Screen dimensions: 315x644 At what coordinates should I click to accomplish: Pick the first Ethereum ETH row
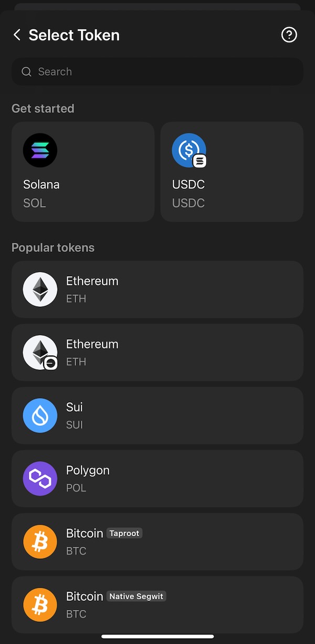click(x=157, y=289)
